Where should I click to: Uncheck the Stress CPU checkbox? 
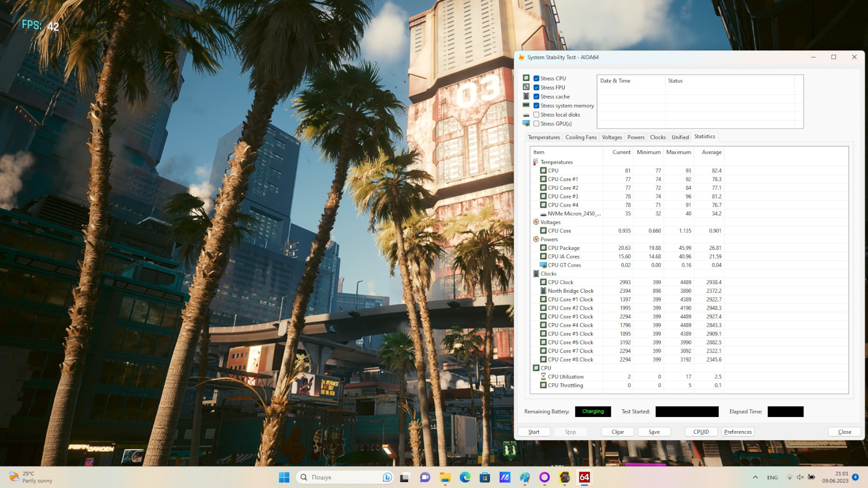pyautogui.click(x=536, y=79)
